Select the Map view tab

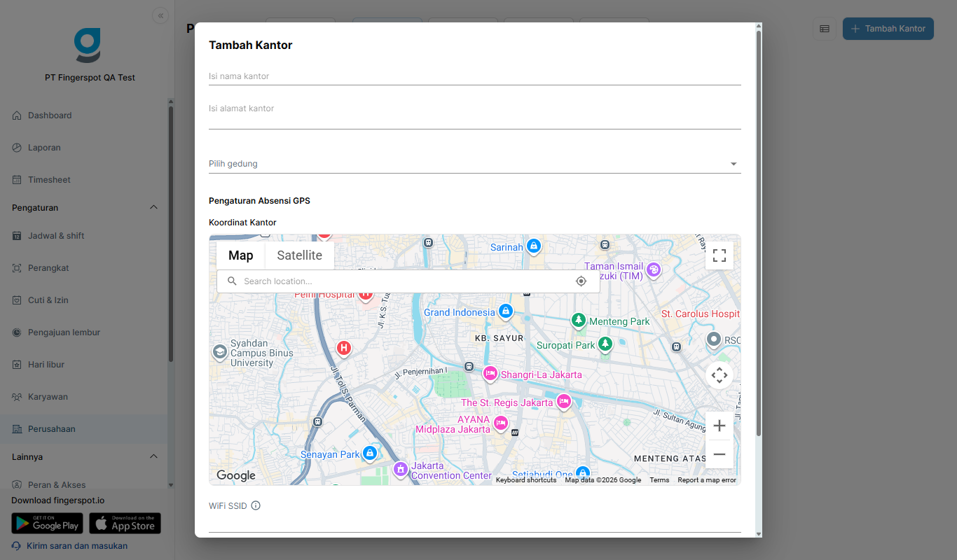coord(241,255)
